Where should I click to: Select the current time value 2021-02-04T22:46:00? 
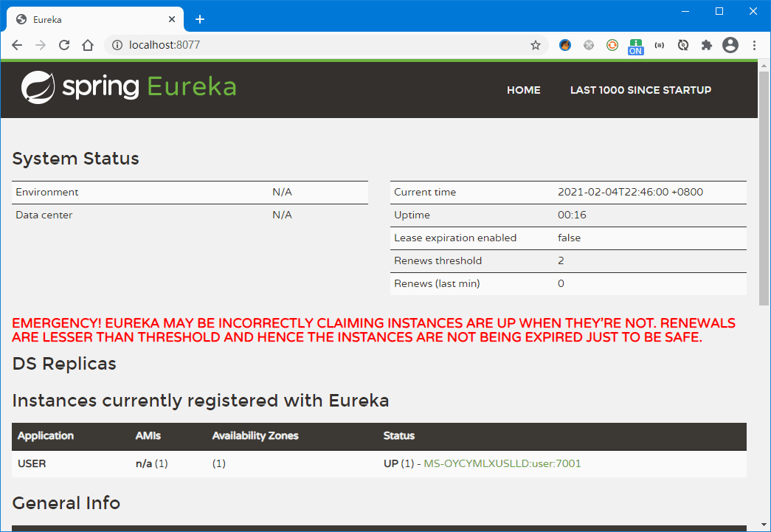(630, 193)
